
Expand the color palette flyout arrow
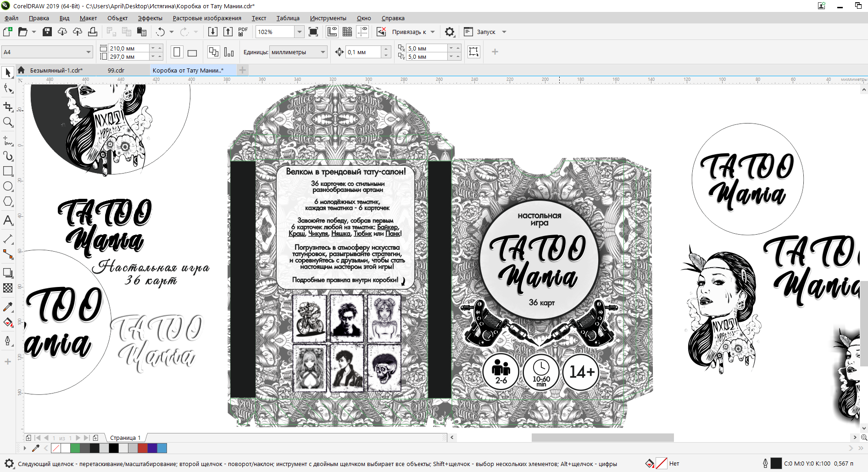[x=24, y=448]
